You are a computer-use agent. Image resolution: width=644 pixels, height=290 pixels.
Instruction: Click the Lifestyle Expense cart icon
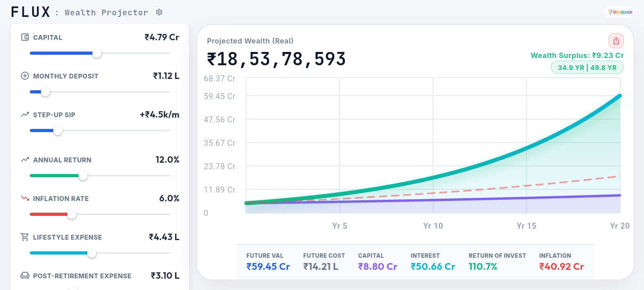pyautogui.click(x=25, y=237)
